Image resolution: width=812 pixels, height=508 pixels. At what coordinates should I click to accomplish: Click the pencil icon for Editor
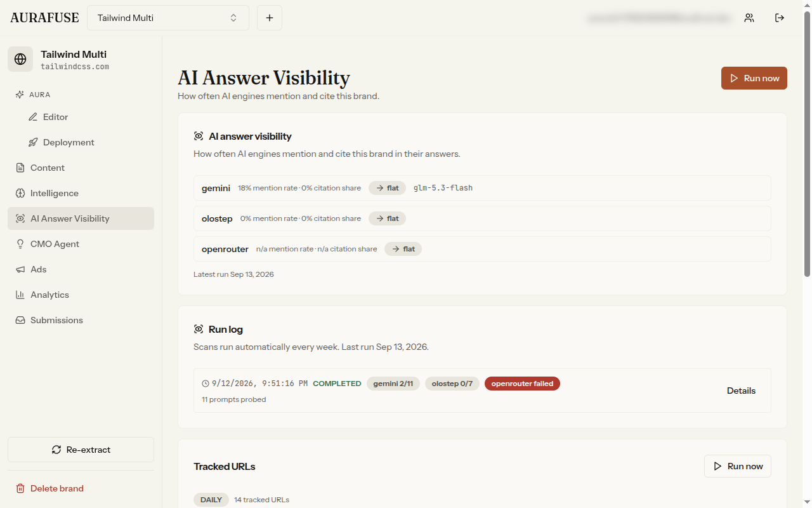[x=33, y=117]
